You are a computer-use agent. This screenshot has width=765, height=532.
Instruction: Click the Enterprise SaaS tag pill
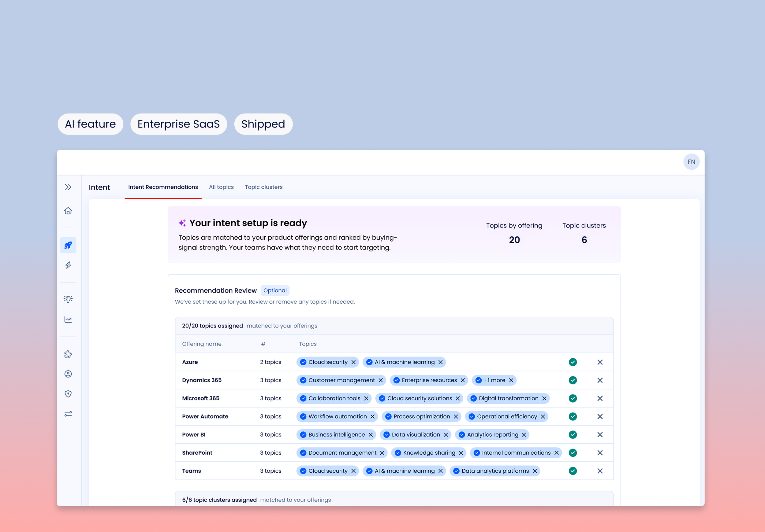coord(179,124)
